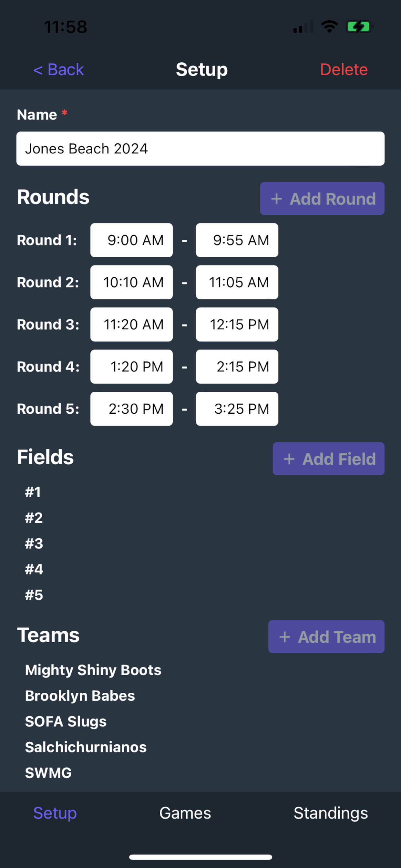Tap the Wi-Fi status icon

(x=329, y=26)
